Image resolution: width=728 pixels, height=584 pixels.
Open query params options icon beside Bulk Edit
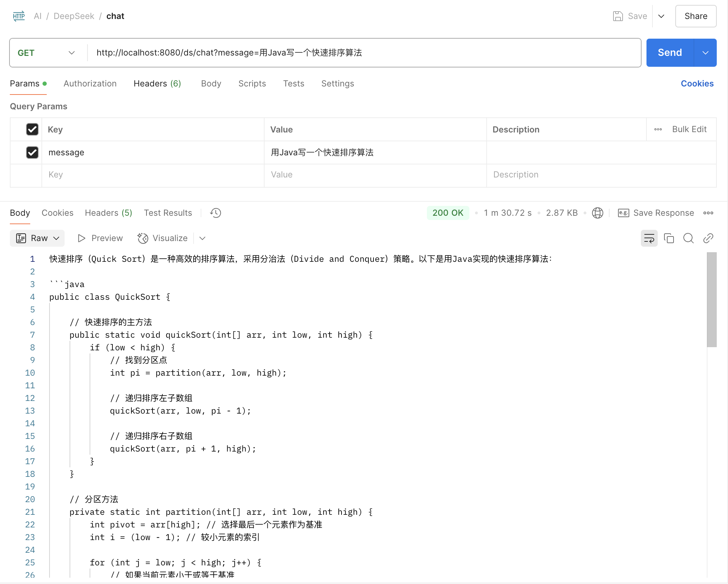tap(658, 129)
